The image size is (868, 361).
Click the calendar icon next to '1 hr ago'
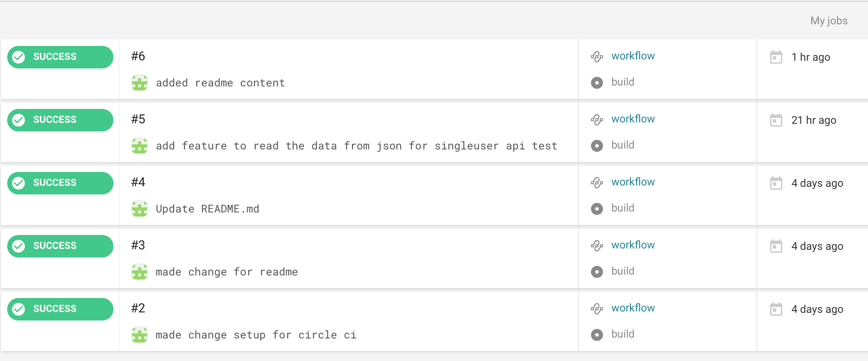[x=776, y=57]
